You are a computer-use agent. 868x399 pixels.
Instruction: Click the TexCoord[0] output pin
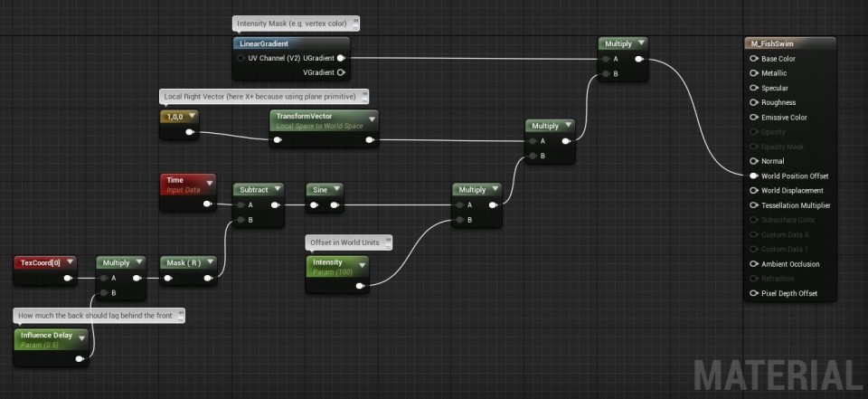tap(68, 278)
